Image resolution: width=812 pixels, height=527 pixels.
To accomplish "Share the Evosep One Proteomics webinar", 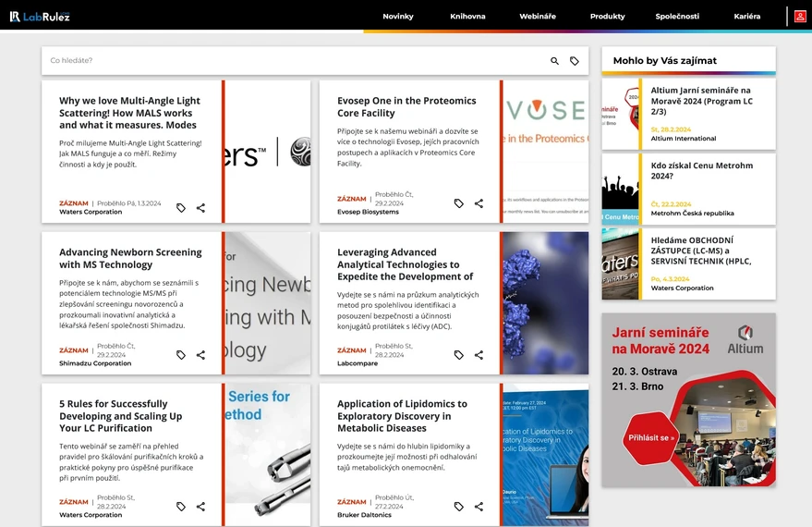I will click(479, 203).
